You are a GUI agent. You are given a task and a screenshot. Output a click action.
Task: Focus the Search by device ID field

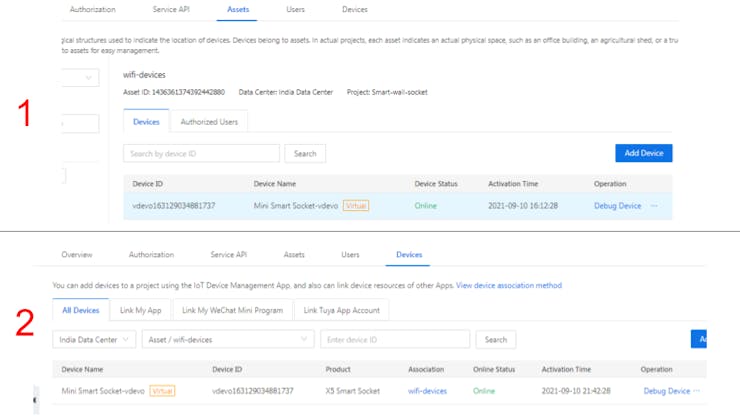[201, 154]
